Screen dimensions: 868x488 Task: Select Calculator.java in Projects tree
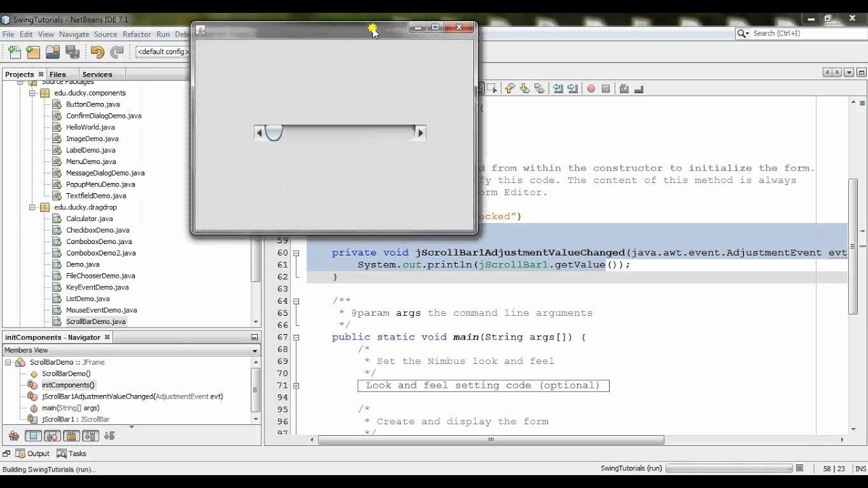pyautogui.click(x=90, y=219)
